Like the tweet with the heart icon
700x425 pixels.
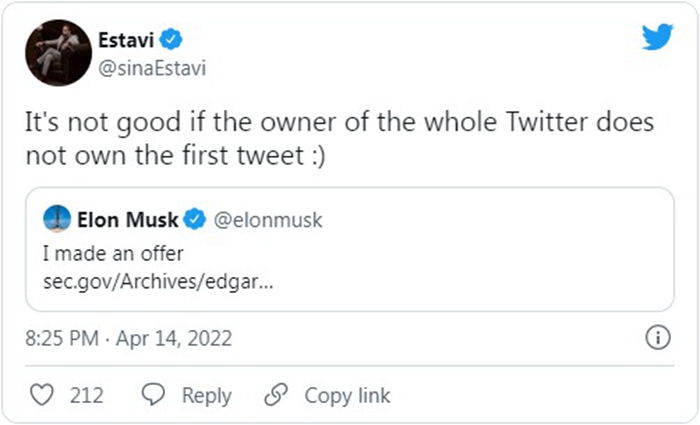pos(42,395)
